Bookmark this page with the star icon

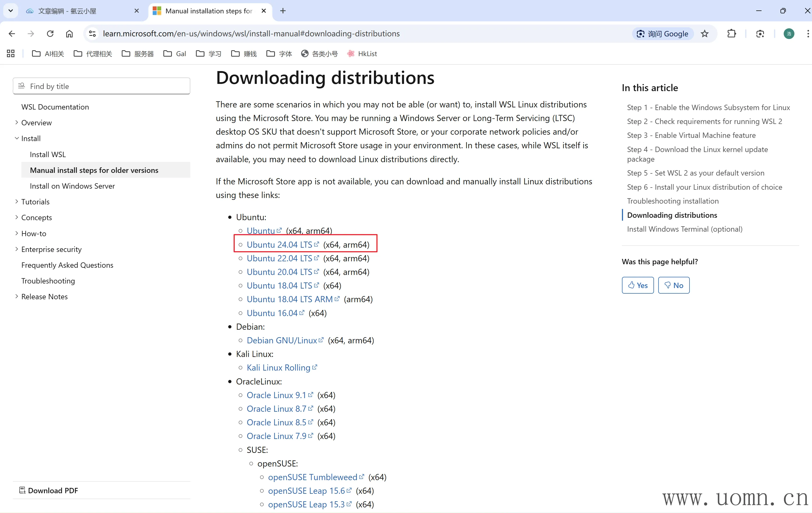tap(704, 33)
